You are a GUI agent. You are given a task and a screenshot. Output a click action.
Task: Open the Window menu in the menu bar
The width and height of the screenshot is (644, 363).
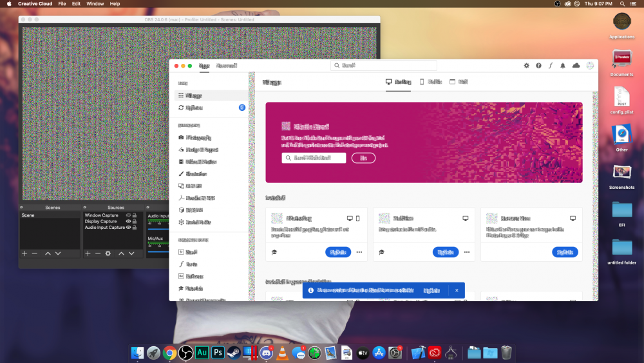coord(95,4)
